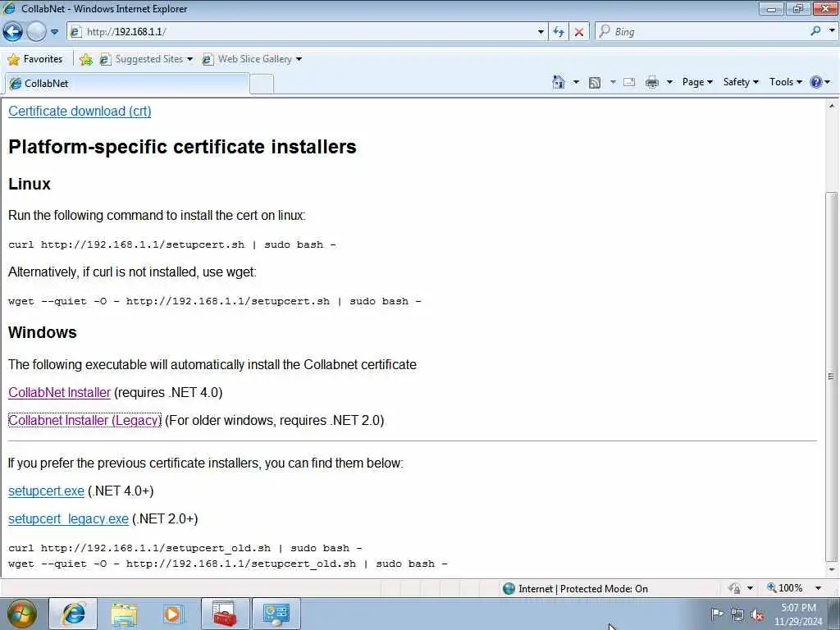Click the taskbar clock 5:07 PM

tap(798, 614)
